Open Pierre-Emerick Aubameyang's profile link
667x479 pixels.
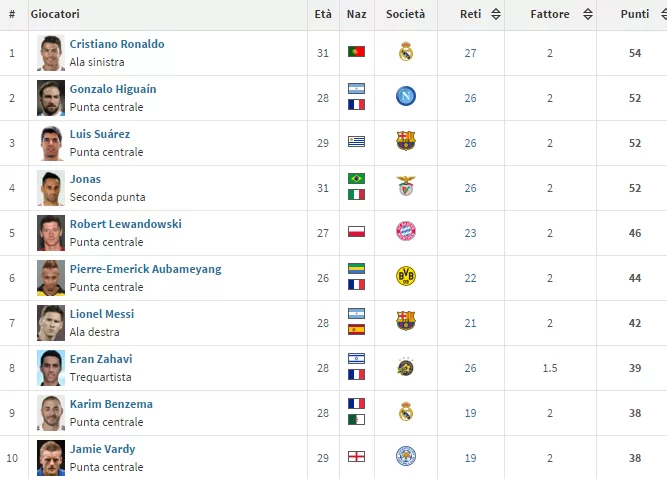click(145, 269)
